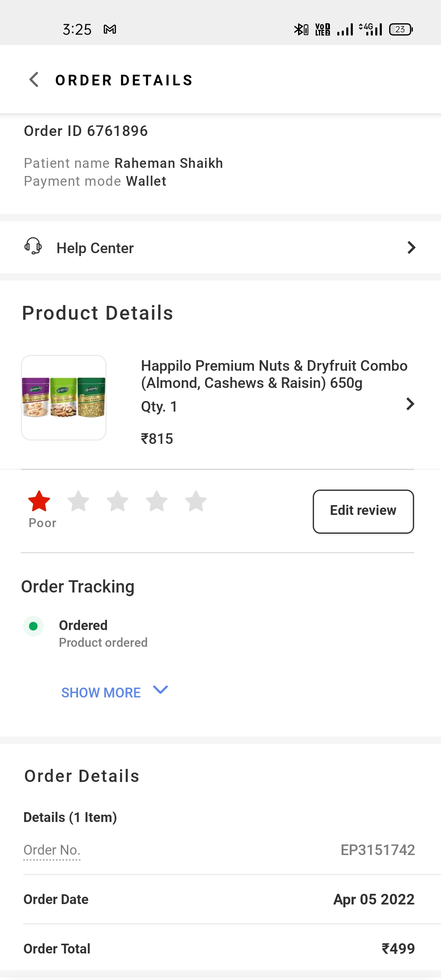Viewport: 441px width, 980px height.
Task: Rate five stars on the product
Action: pyautogui.click(x=196, y=501)
